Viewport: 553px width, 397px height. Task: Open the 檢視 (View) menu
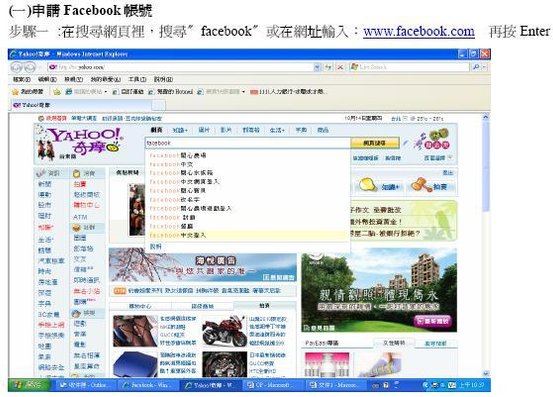pyautogui.click(x=73, y=79)
